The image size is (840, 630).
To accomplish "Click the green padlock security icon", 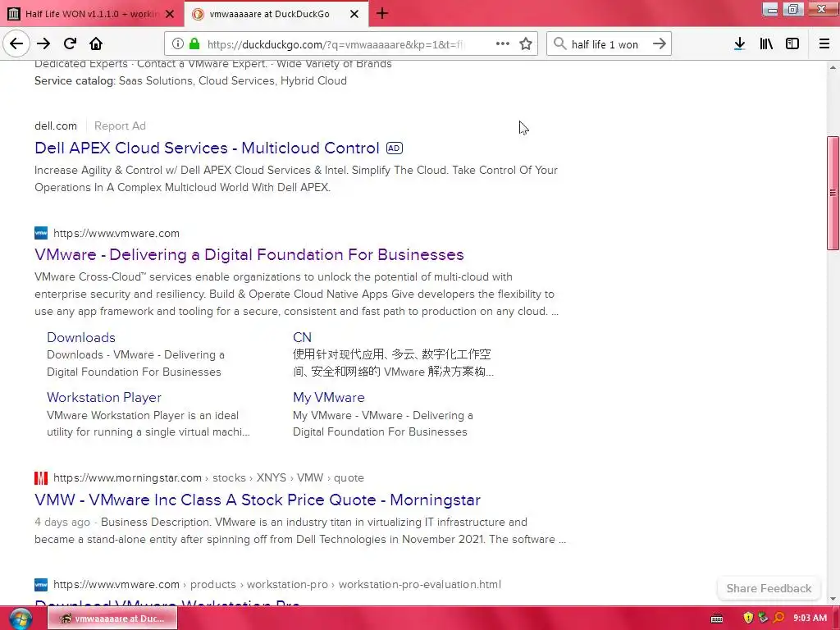I will pos(194,44).
